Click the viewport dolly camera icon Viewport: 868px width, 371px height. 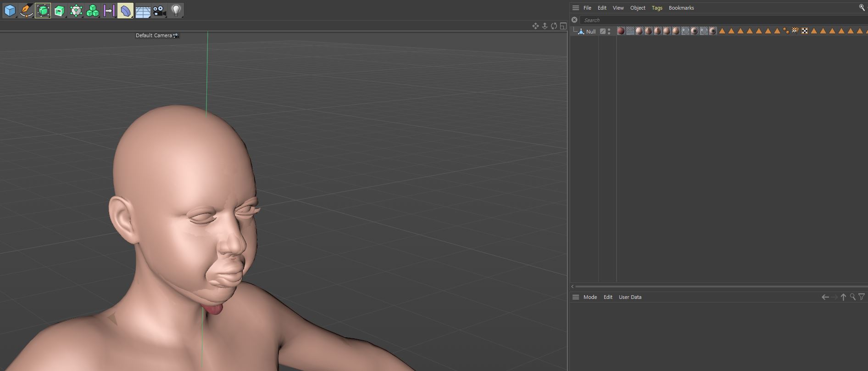point(545,26)
